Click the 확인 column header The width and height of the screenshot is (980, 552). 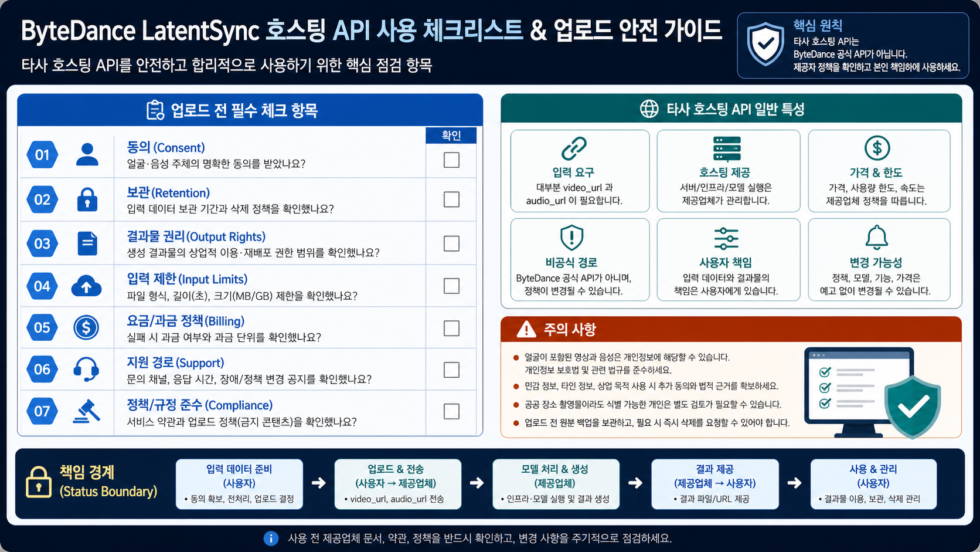tap(451, 136)
